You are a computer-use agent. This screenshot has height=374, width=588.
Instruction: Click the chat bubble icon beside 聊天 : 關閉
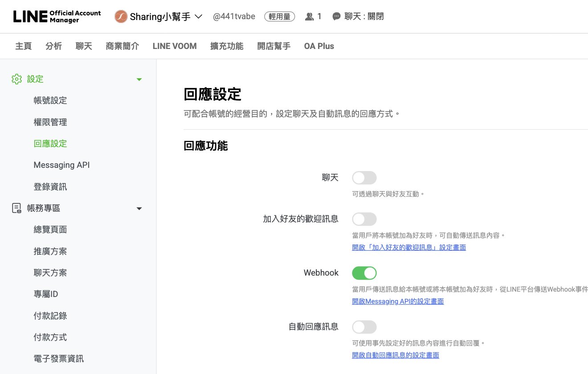click(x=337, y=16)
